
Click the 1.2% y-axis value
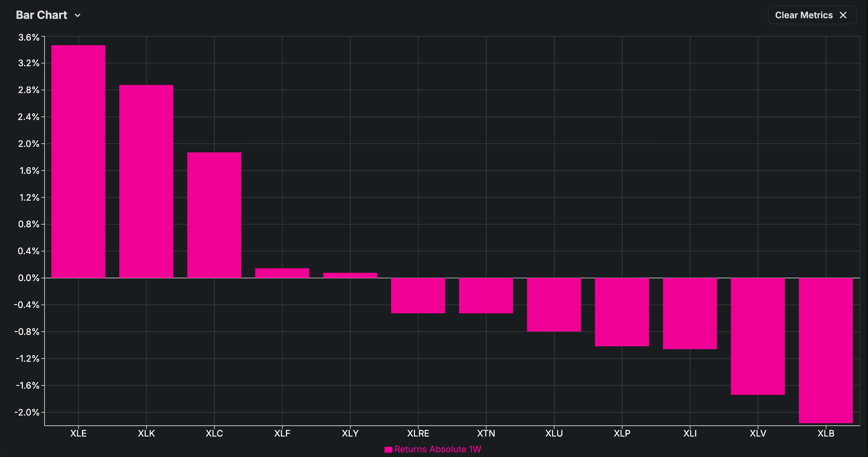coord(30,198)
